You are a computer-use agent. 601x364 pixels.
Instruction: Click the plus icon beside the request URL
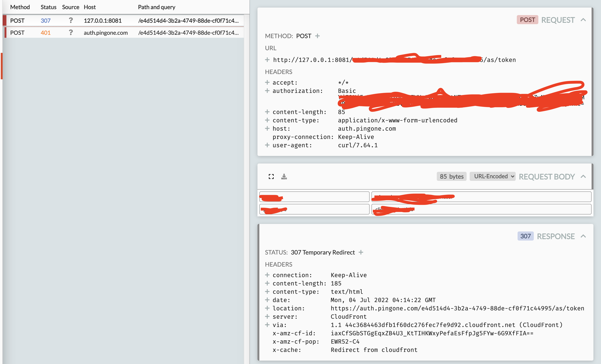[x=267, y=60]
